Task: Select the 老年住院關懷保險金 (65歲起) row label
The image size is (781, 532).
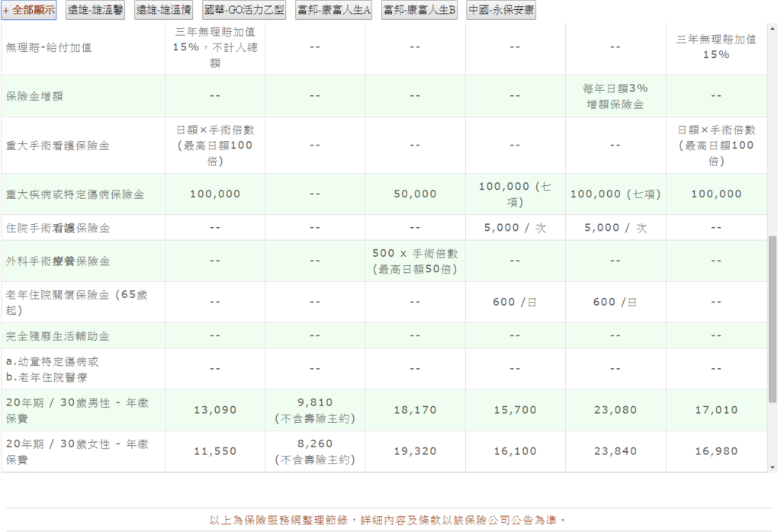Action: [76, 303]
